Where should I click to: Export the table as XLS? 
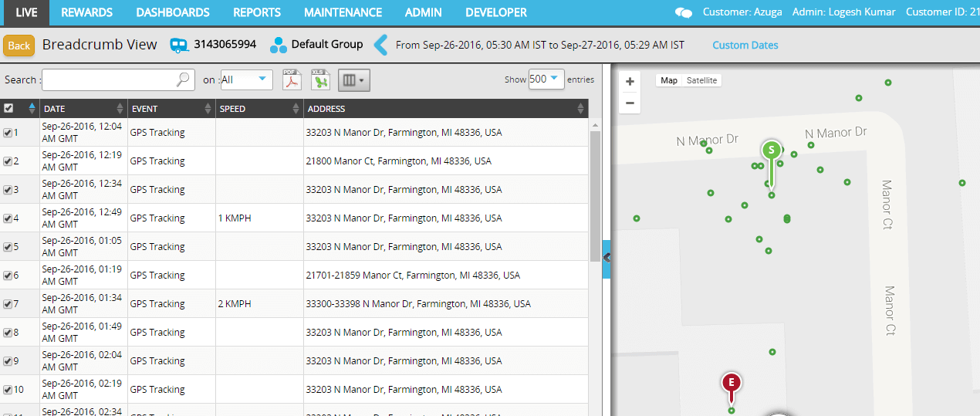320,79
